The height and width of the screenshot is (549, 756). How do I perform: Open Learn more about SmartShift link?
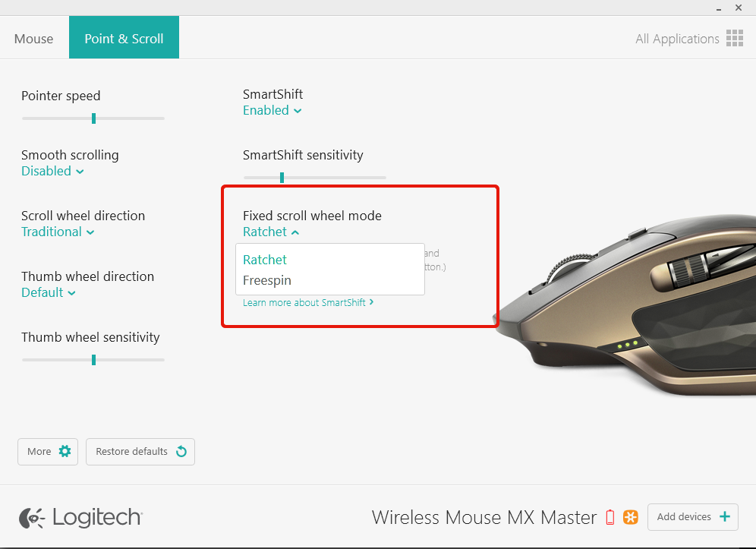[x=308, y=302]
